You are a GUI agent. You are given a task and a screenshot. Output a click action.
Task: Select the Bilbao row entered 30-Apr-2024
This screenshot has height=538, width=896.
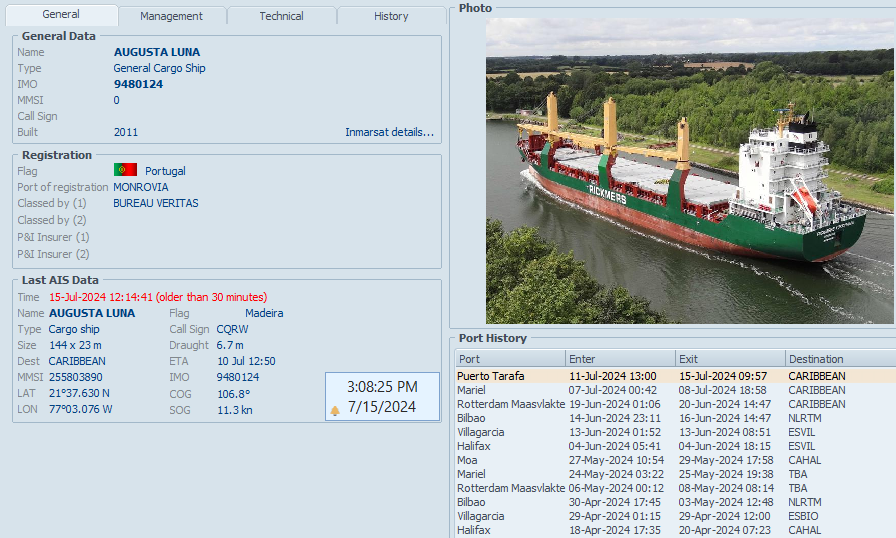[x=675, y=502]
